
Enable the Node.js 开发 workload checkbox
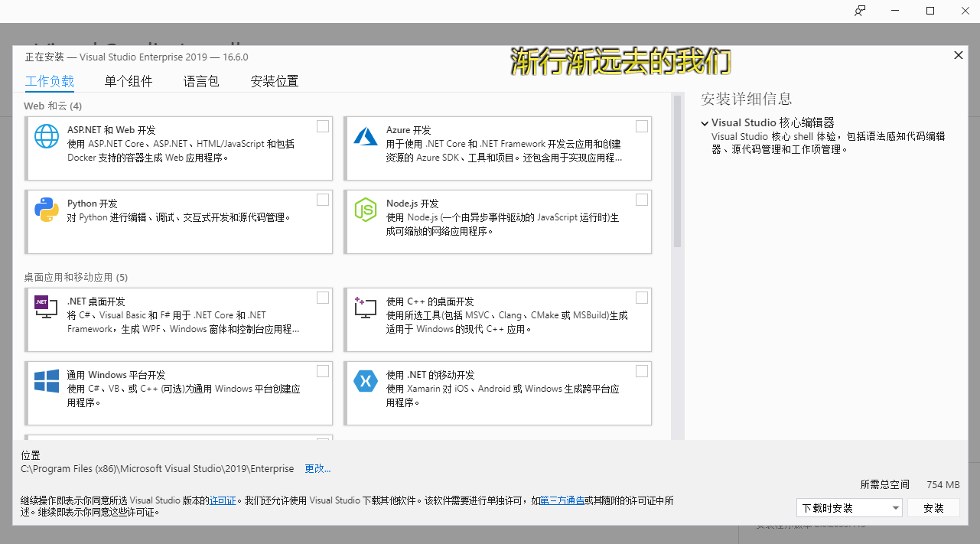pyautogui.click(x=642, y=200)
